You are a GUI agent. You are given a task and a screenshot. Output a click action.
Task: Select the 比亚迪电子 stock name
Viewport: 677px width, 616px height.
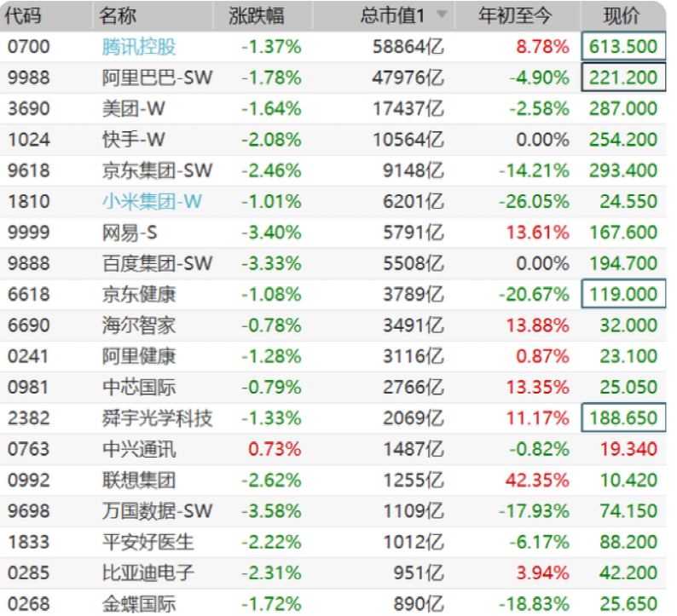(148, 573)
